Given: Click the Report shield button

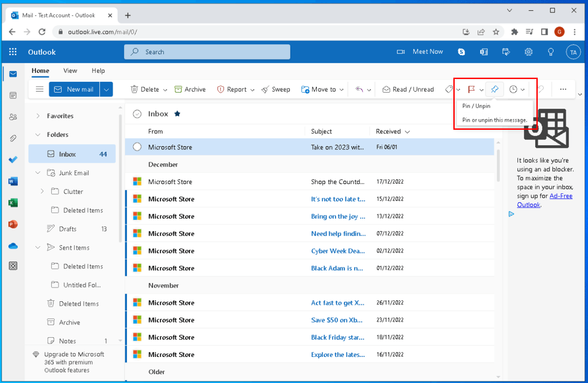Looking at the screenshot, I should click(232, 89).
